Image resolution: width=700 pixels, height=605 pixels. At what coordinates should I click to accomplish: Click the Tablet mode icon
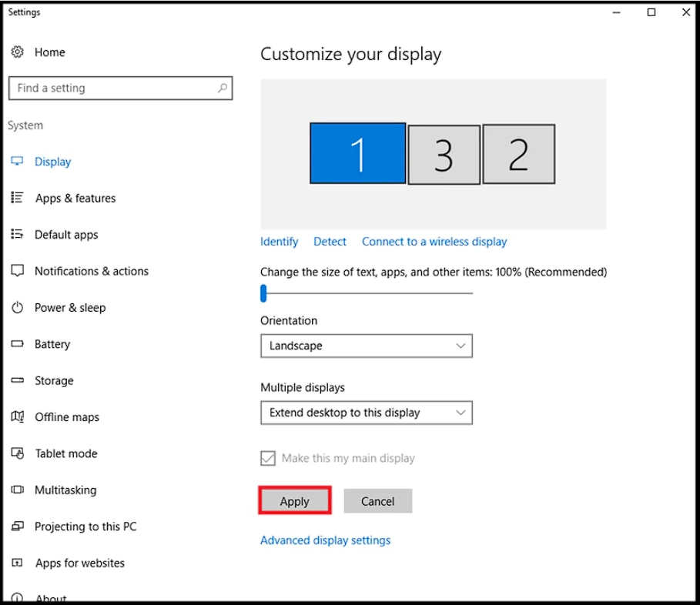point(18,453)
